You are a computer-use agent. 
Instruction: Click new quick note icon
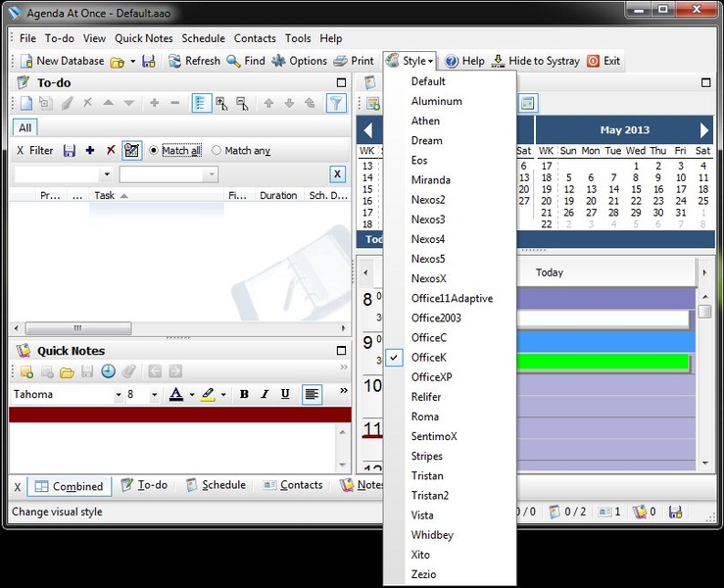pyautogui.click(x=26, y=371)
